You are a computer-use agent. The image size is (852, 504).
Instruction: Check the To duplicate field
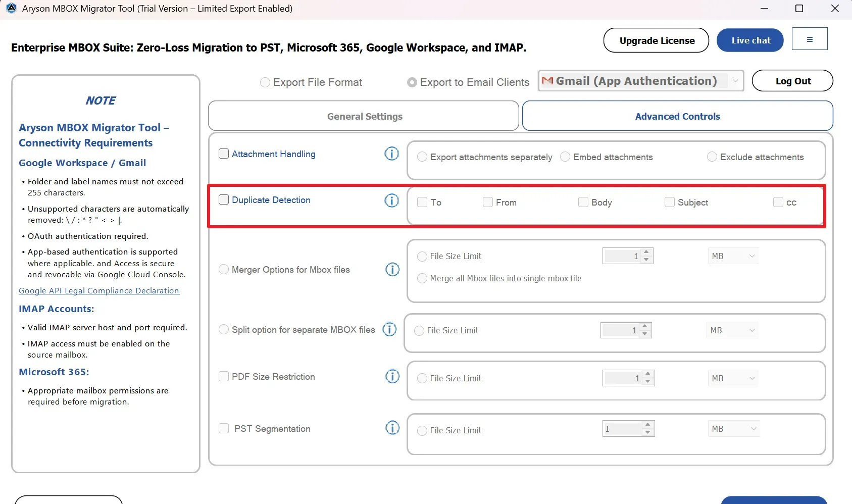pyautogui.click(x=422, y=202)
